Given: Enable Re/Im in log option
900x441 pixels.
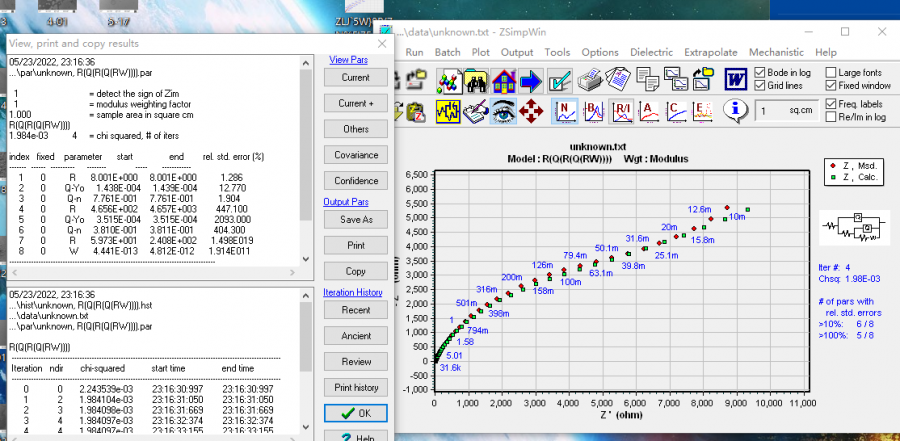Looking at the screenshot, I should point(832,117).
